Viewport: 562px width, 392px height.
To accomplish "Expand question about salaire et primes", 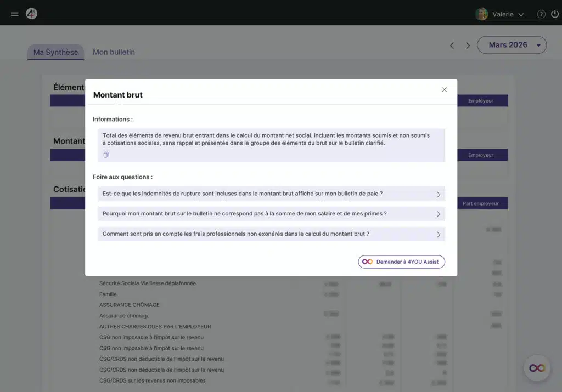I will pos(271,214).
